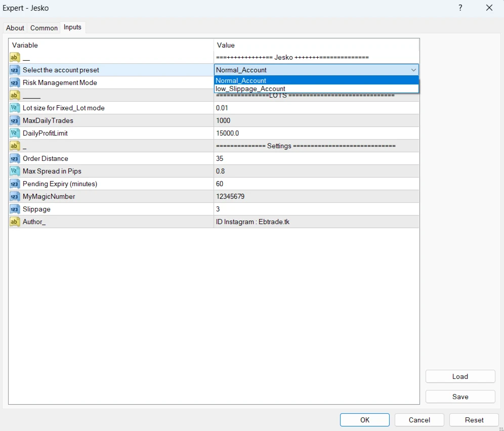The width and height of the screenshot is (504, 431).
Task: Click the question mark help icon in title bar
Action: pos(460,8)
